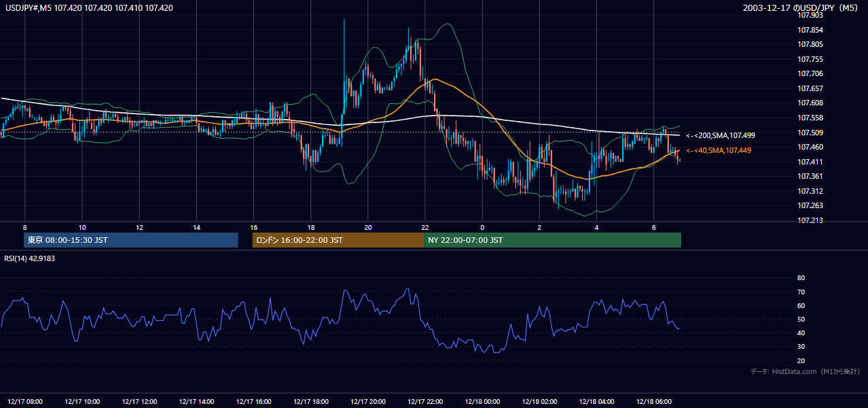Click the 12/17 14:00 date label
This screenshot has height=408, width=868.
click(196, 402)
